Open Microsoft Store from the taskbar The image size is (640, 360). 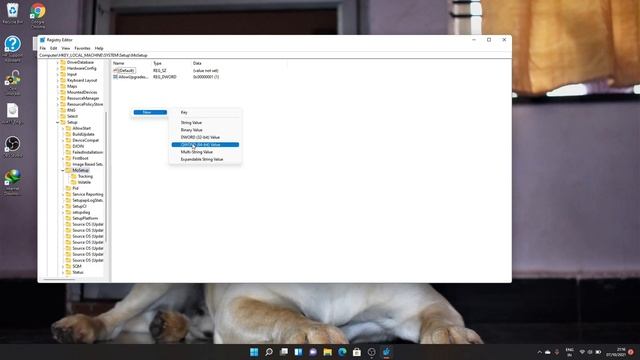click(x=357, y=352)
